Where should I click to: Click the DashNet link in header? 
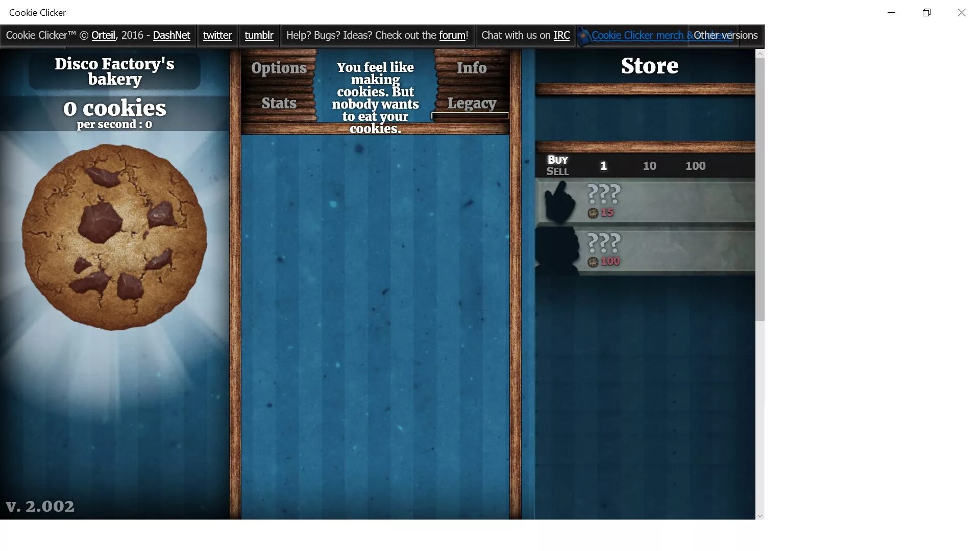(x=171, y=35)
